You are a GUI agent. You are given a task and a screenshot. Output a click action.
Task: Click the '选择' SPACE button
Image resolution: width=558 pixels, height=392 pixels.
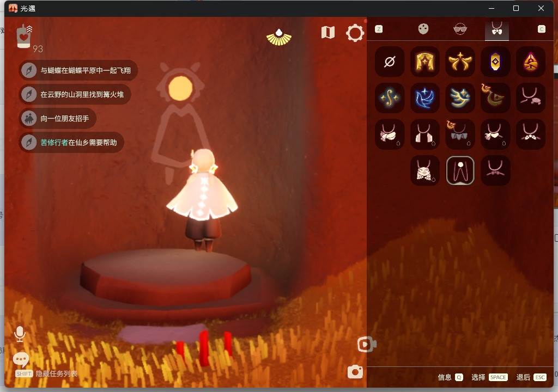[x=489, y=377]
